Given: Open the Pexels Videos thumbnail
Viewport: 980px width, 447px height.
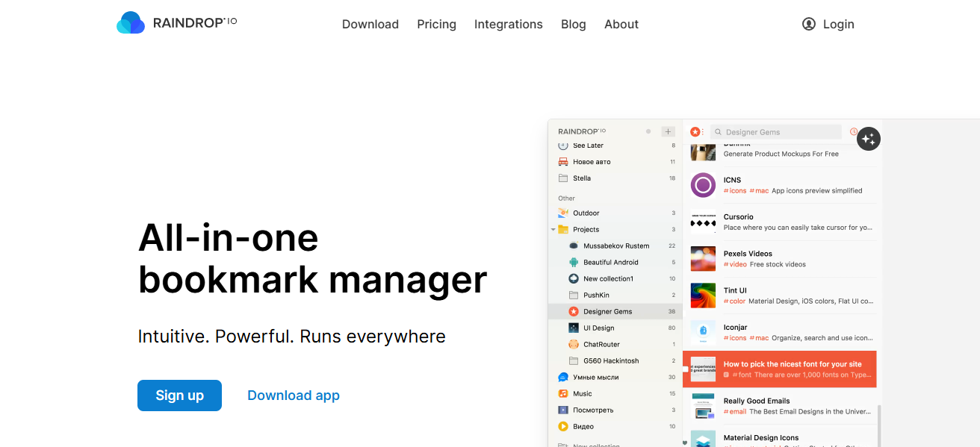Looking at the screenshot, I should (x=703, y=258).
